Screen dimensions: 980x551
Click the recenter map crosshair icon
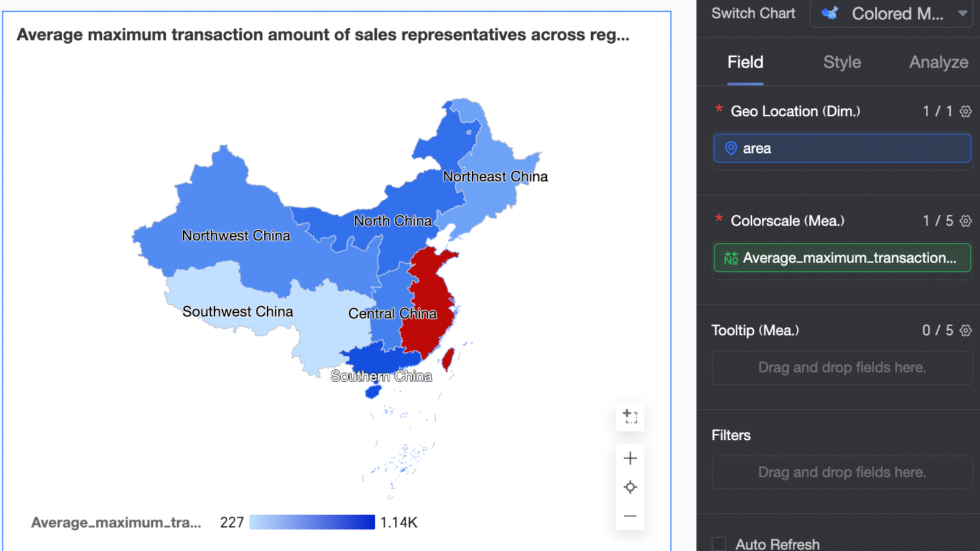pyautogui.click(x=630, y=487)
